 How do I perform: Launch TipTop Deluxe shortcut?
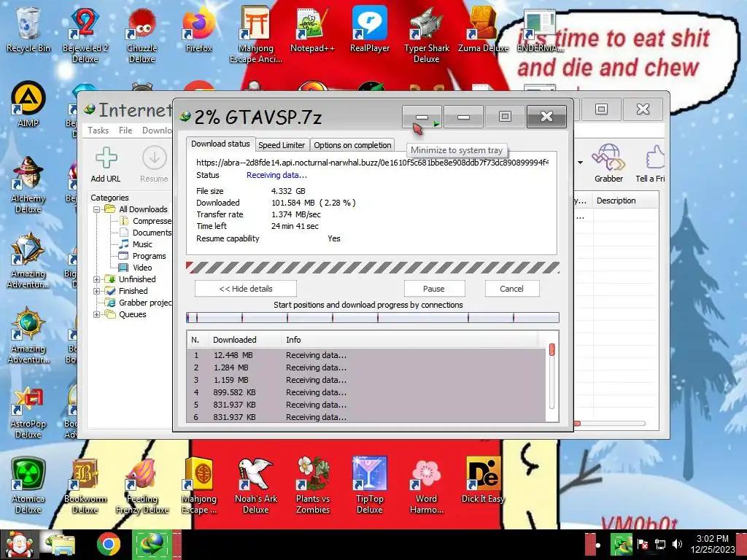tap(370, 486)
